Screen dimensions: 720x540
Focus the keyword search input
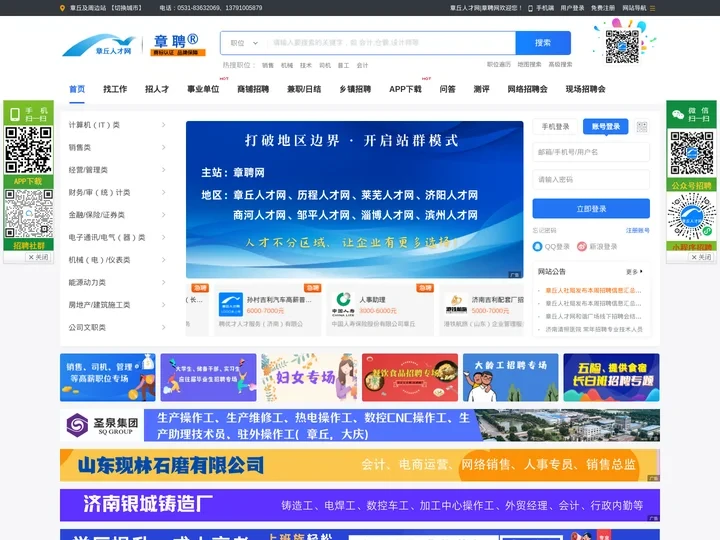pos(391,43)
